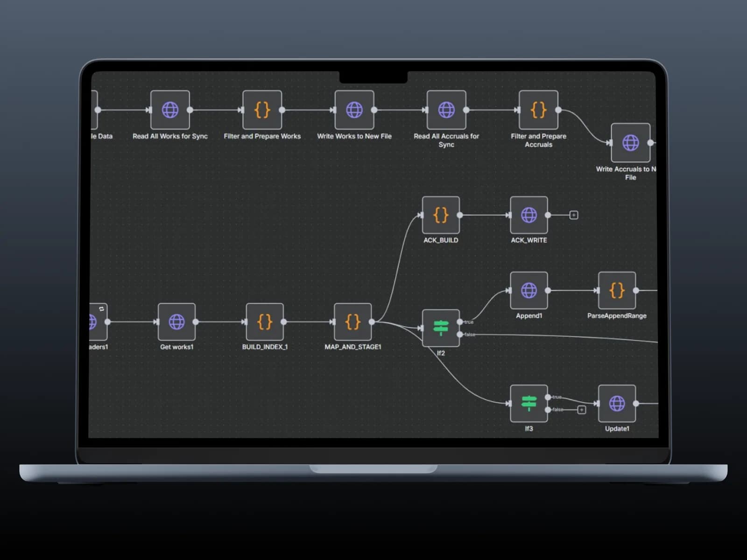The image size is (747, 560).
Task: Select the Get works1 node
Action: point(176,322)
